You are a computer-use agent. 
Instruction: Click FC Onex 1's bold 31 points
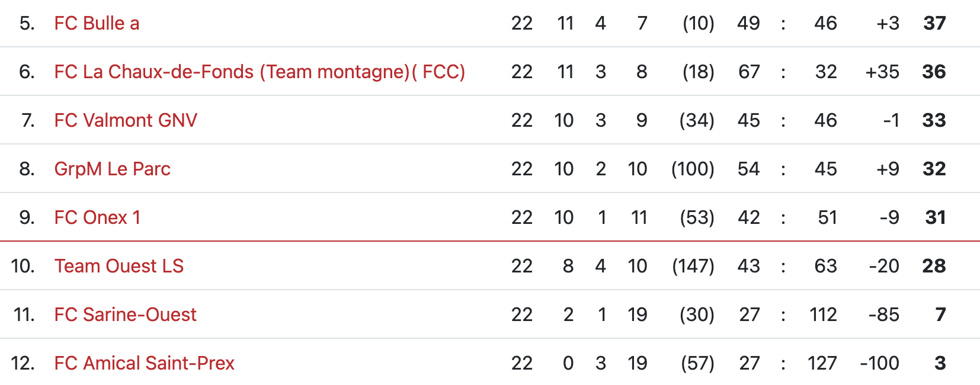point(935,217)
